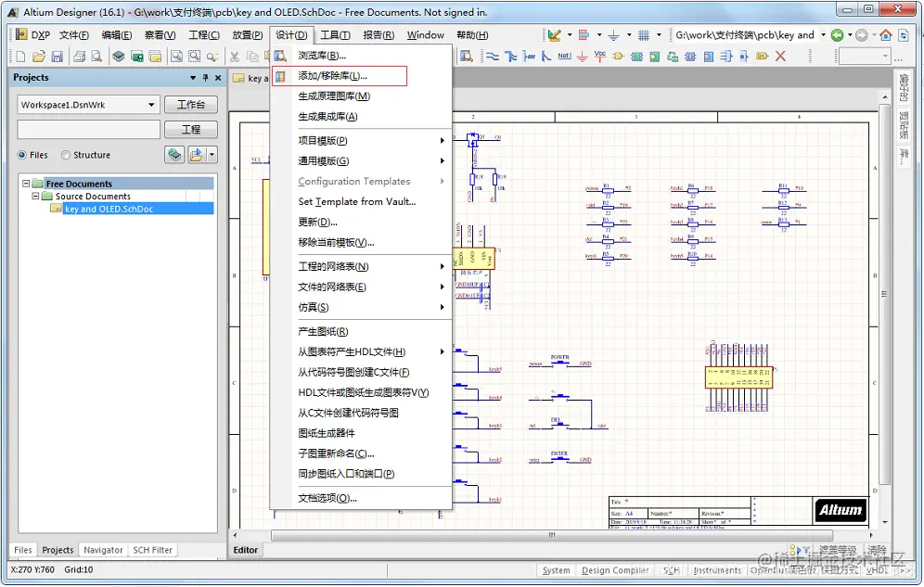
Task: Select the Structure radio button
Action: coord(66,155)
